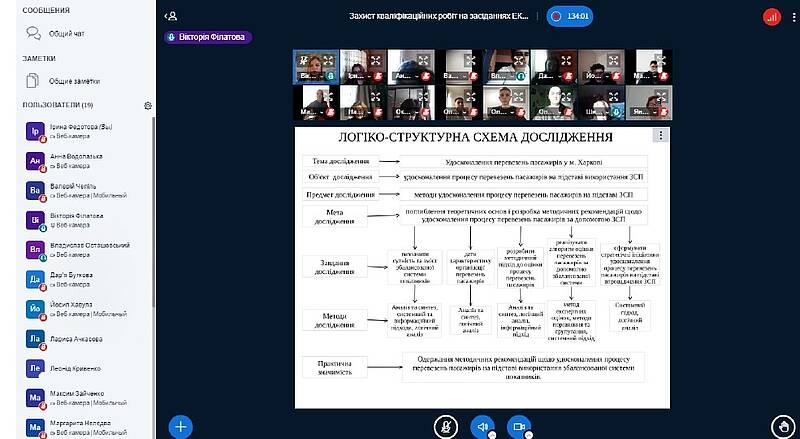This screenshot has height=439, width=800.
Task: Toggle webcam sharing
Action: [x=518, y=426]
